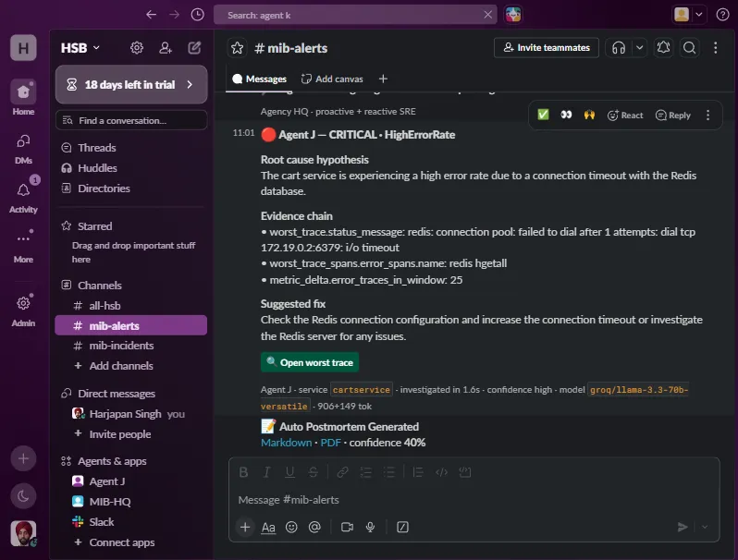Screen dimensions: 738x560
Task: Record a video clip icon
Action: (347, 527)
